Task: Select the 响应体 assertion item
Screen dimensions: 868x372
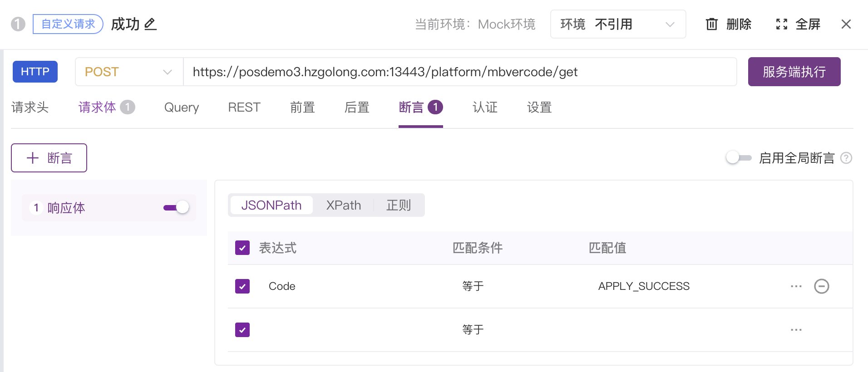Action: click(x=109, y=208)
